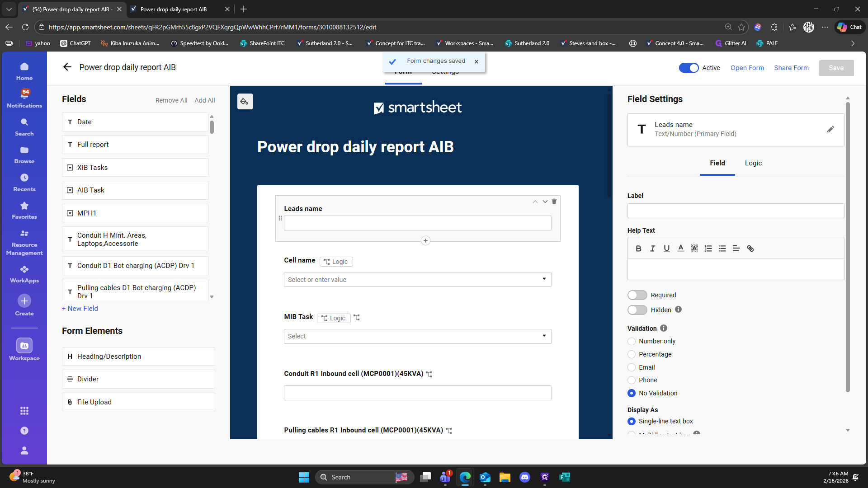
Task: Click the numbered list icon in Help Text
Action: tap(708, 249)
